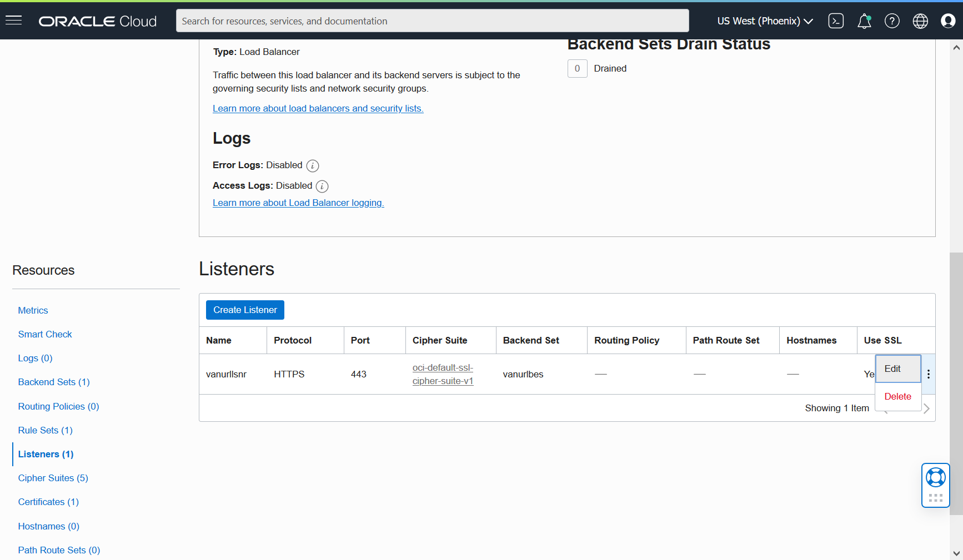The height and width of the screenshot is (560, 963).
Task: Open the US West (Phoenix) region selector
Action: pos(764,21)
